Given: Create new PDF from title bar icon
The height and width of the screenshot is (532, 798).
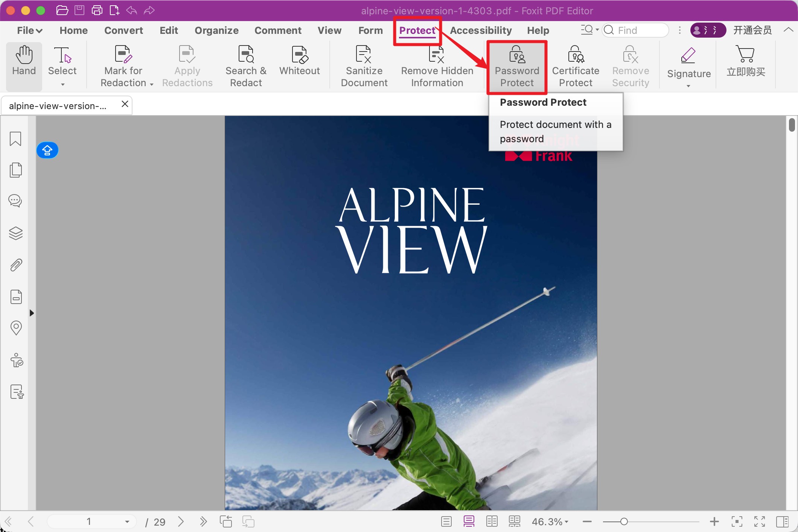Looking at the screenshot, I should [x=114, y=10].
